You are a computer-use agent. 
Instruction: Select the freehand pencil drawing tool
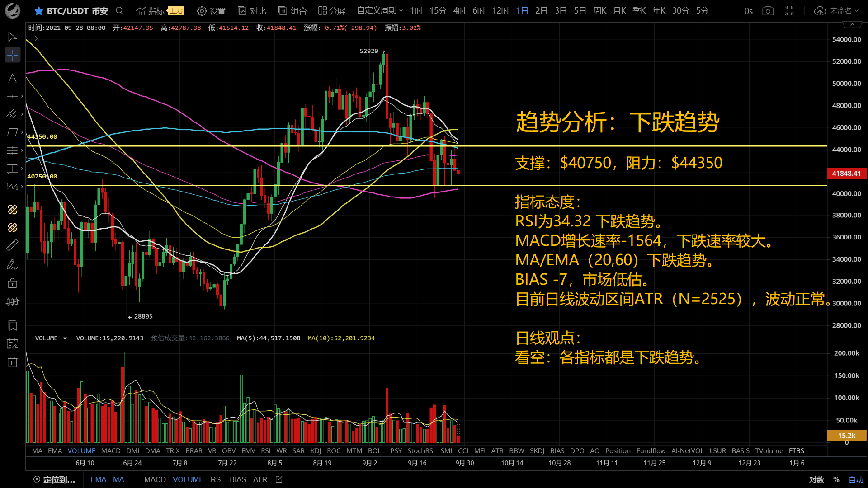click(x=12, y=264)
